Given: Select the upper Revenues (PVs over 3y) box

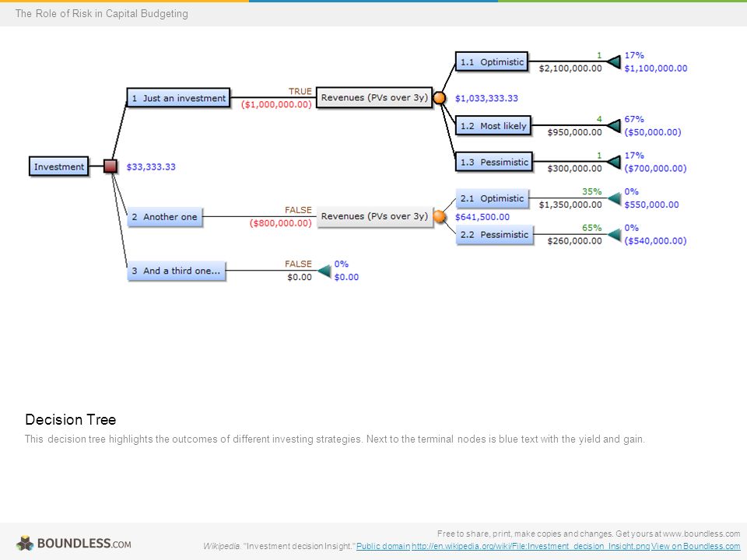Looking at the screenshot, I should (374, 97).
